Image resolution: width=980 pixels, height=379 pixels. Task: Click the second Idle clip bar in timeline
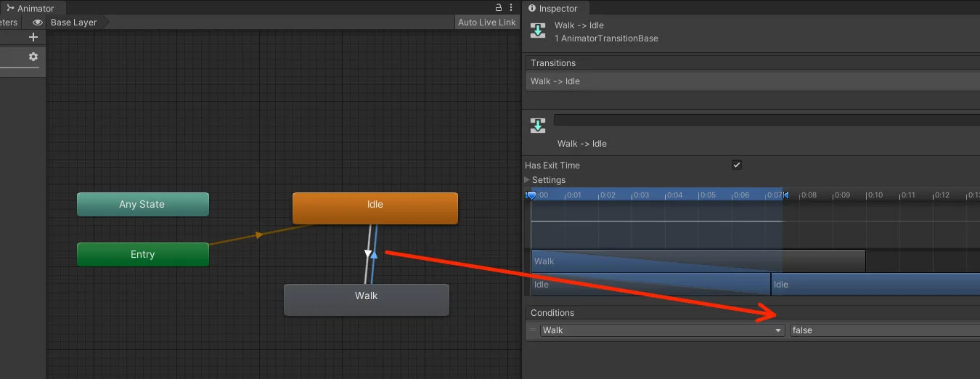[875, 284]
